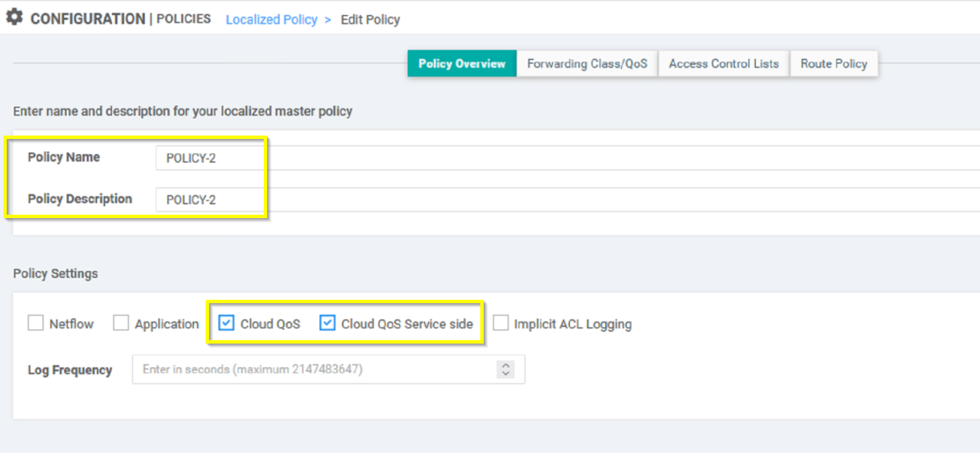Click the Edit Policy breadcrumb text
The width and height of the screenshot is (980, 453).
[370, 19]
